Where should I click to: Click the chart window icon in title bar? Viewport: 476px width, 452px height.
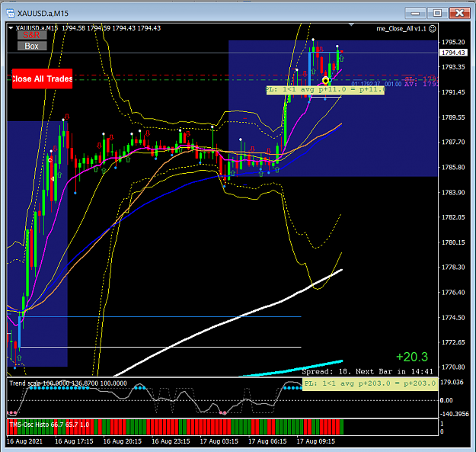pyautogui.click(x=11, y=14)
